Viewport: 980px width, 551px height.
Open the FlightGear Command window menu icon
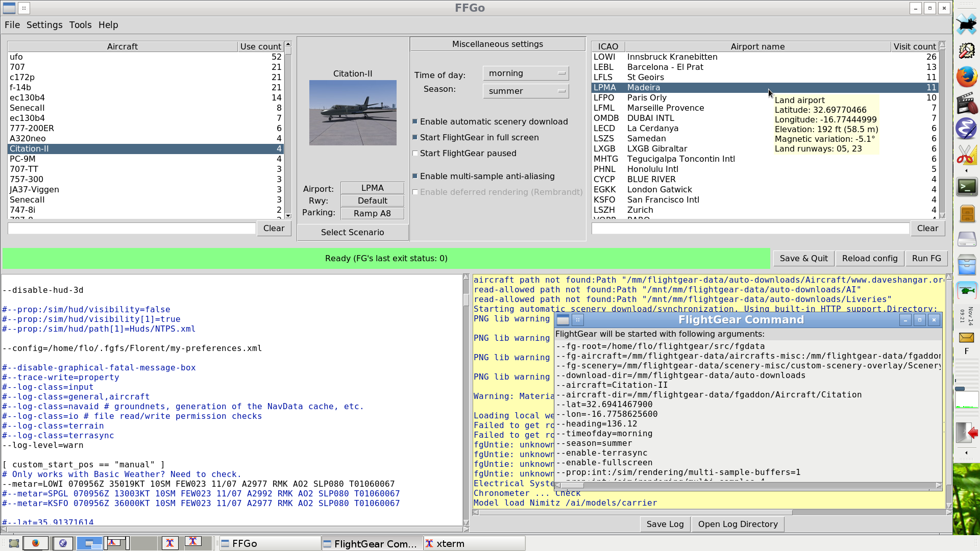click(563, 320)
